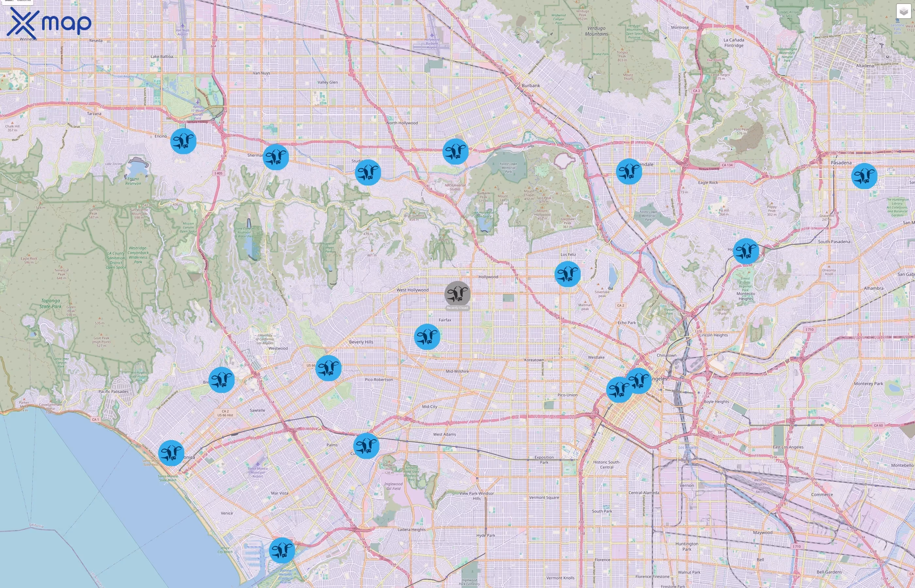Click the Eagle Rock map label

coord(708,183)
